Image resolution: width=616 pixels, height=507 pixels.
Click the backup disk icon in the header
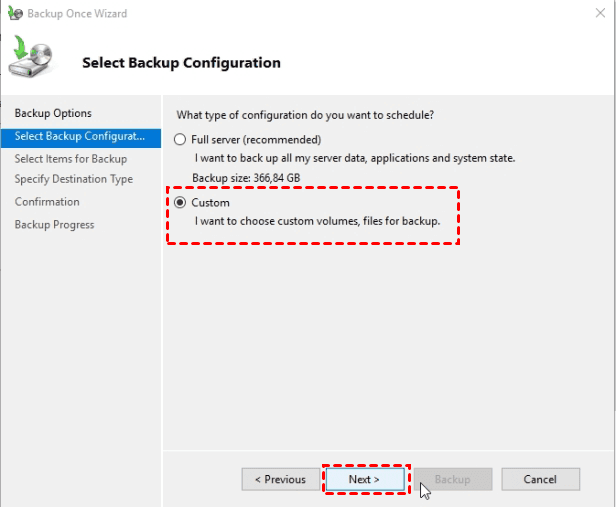32,61
